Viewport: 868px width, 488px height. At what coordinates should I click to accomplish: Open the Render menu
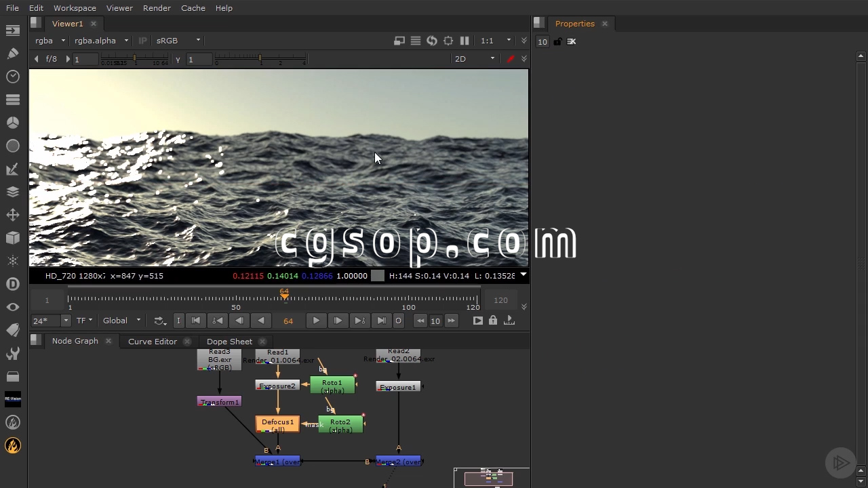pos(157,8)
